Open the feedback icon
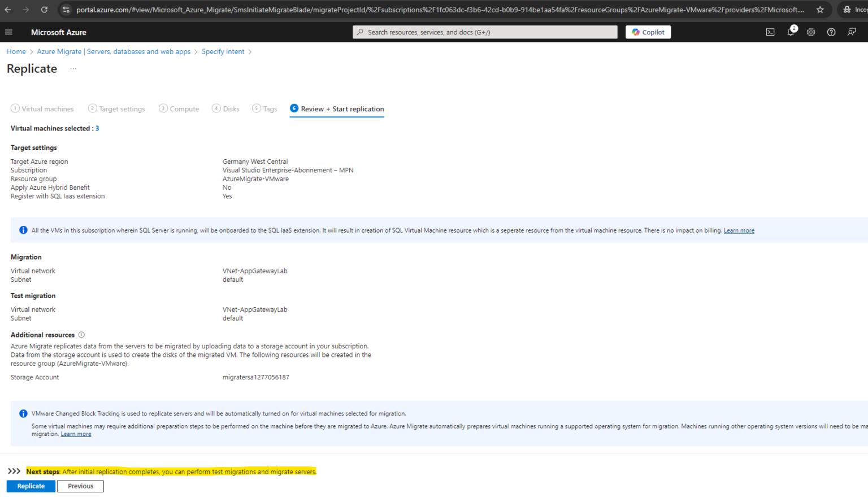The width and height of the screenshot is (868, 498). tap(852, 32)
